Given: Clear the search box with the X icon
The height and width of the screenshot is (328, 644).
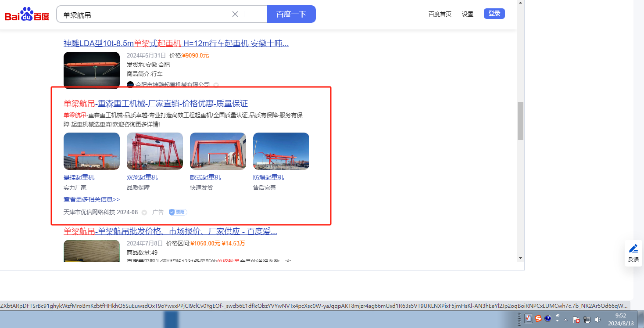Looking at the screenshot, I should [235, 14].
